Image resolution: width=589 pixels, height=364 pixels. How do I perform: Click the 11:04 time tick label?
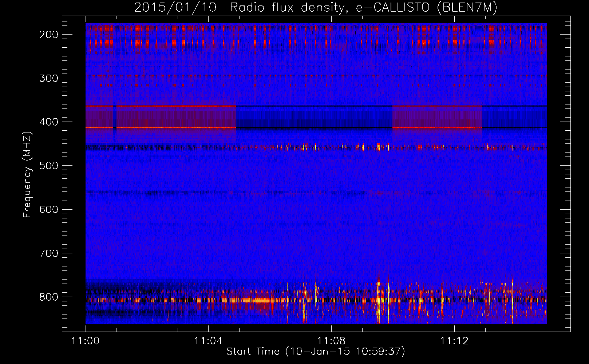coord(208,341)
